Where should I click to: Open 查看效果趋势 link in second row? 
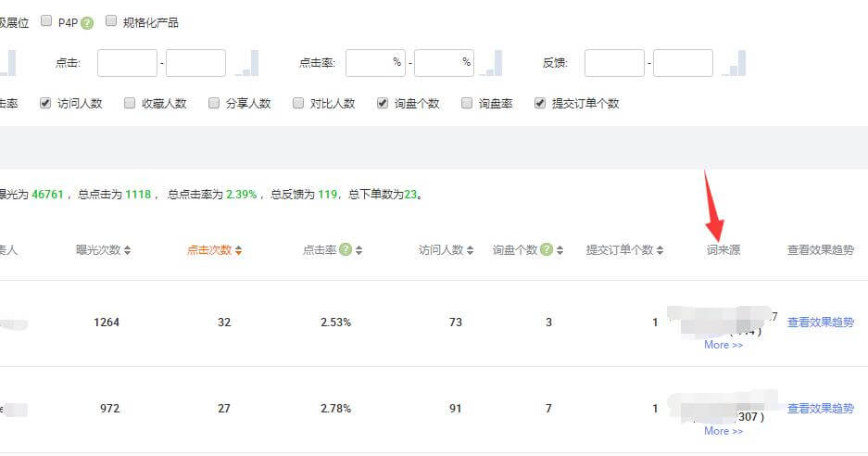820,409
